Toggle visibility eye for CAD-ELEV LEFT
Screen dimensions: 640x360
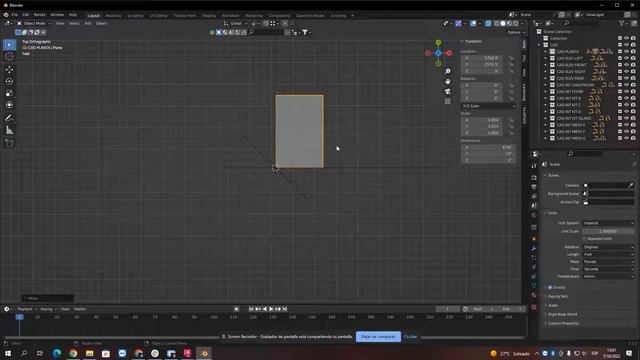coord(627,58)
